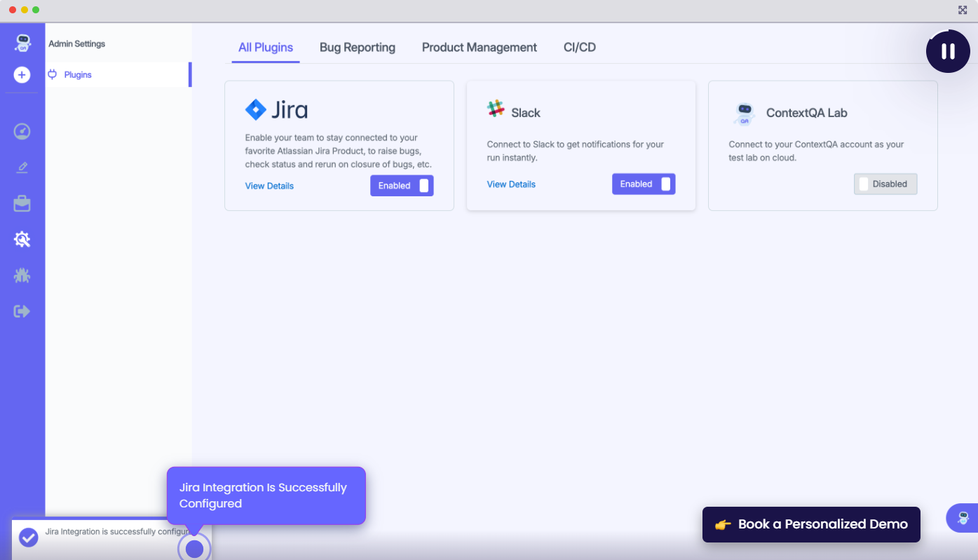Select the All Plugins tab
978x560 pixels.
tap(266, 48)
